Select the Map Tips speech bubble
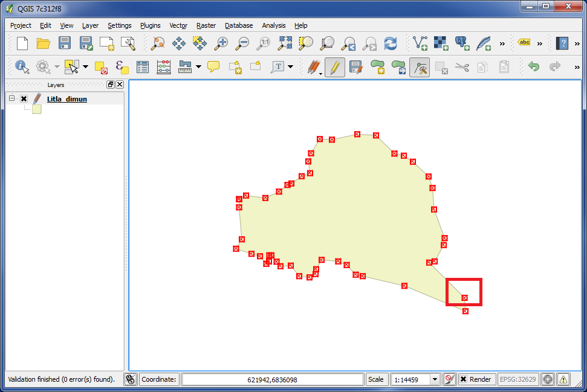This screenshot has width=587, height=392. click(x=213, y=67)
